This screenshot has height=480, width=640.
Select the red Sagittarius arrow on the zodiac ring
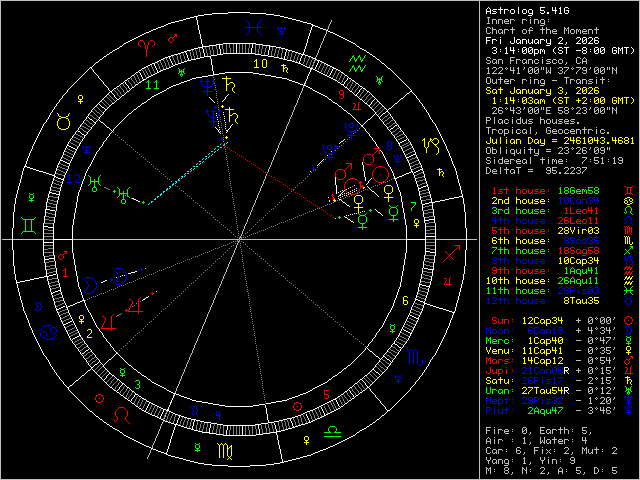(452, 254)
